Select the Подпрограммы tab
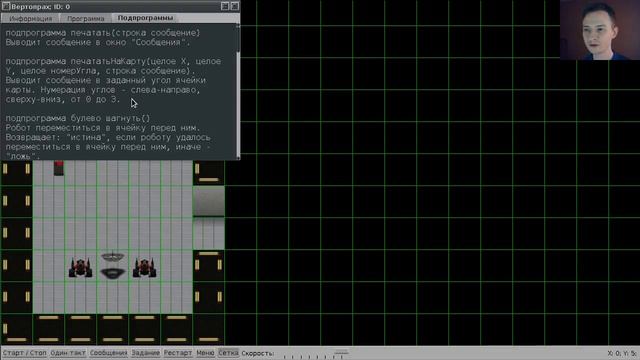This screenshot has height=360, width=640. pyautogui.click(x=145, y=18)
